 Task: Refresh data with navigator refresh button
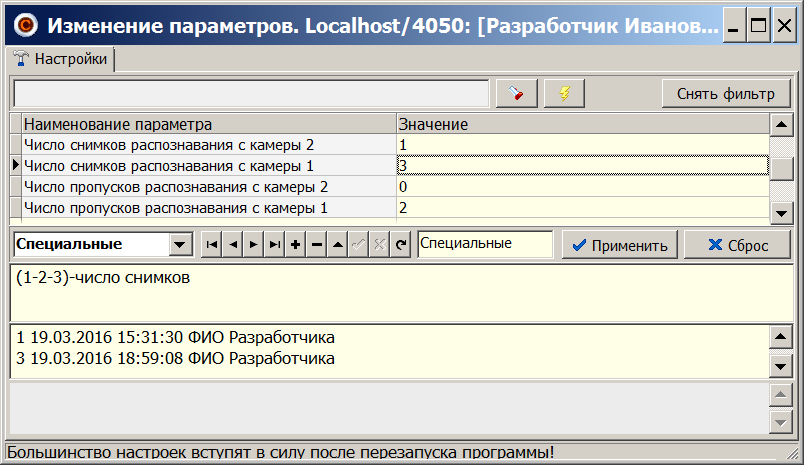pyautogui.click(x=401, y=245)
